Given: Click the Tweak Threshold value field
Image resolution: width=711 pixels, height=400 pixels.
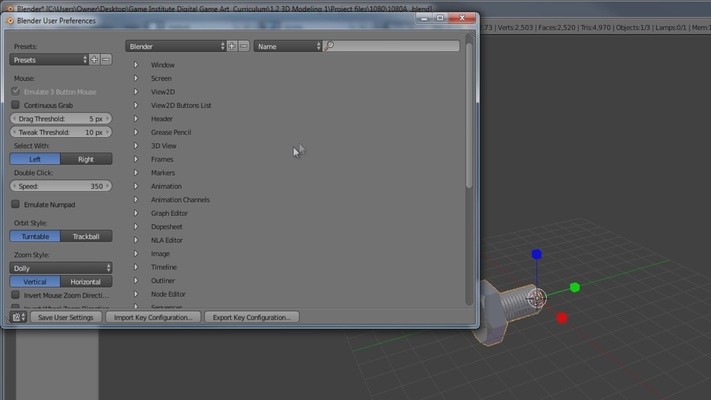Looking at the screenshot, I should (x=61, y=132).
